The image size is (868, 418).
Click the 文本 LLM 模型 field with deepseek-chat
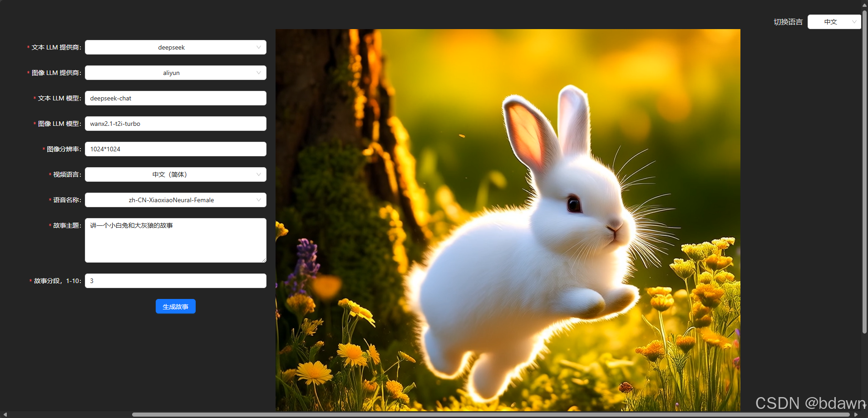click(175, 98)
